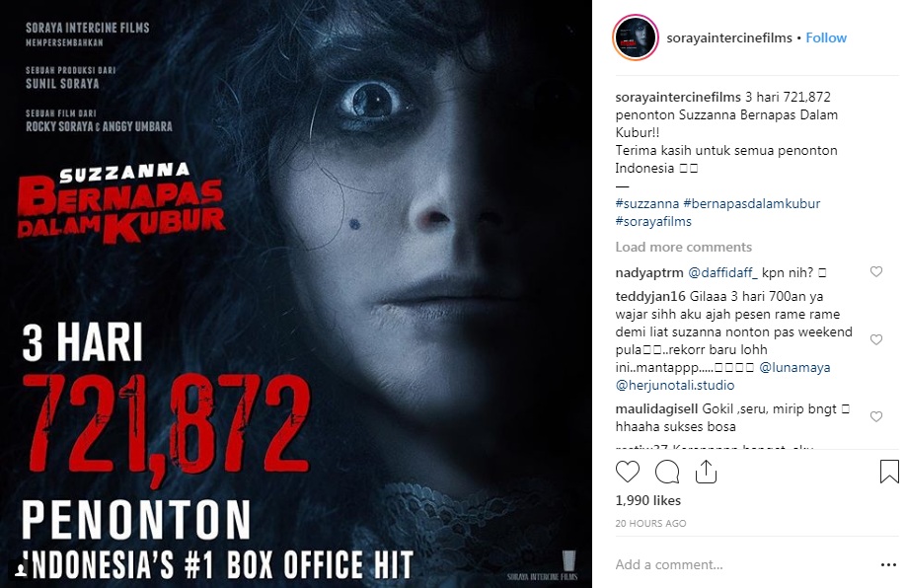Like the post with the heart icon
This screenshot has width=906, height=588.
tap(628, 472)
